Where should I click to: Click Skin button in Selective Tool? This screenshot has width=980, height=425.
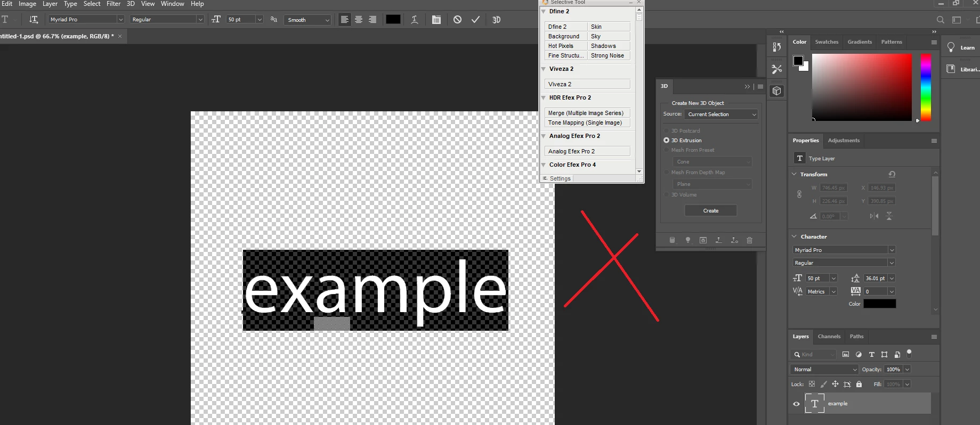pos(609,27)
